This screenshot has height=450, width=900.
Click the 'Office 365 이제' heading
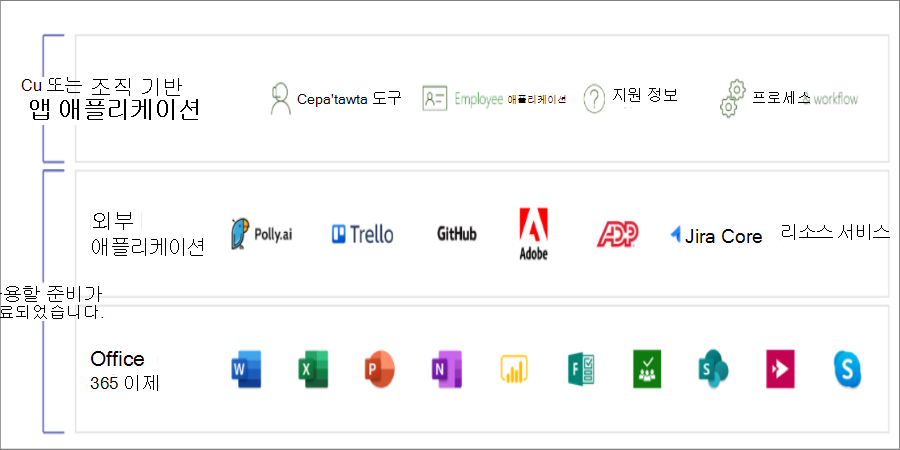coord(125,370)
